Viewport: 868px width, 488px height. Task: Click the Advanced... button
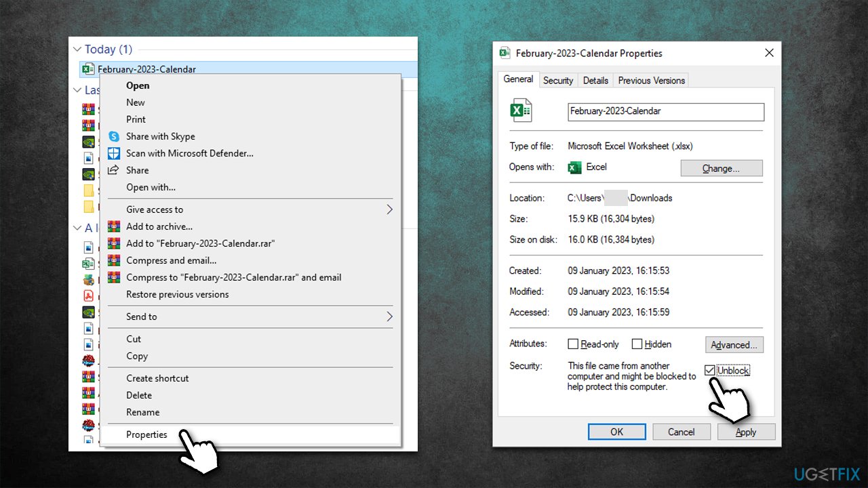(x=734, y=344)
